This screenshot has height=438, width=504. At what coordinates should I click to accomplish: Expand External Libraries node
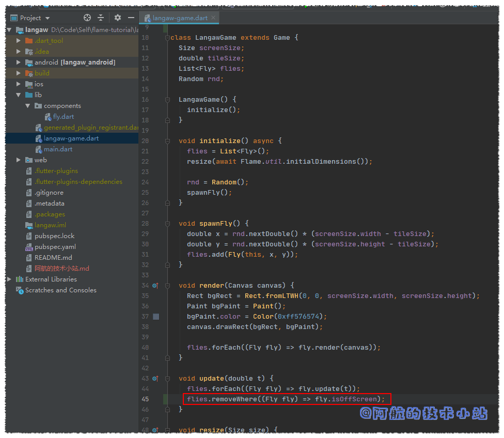coord(9,279)
